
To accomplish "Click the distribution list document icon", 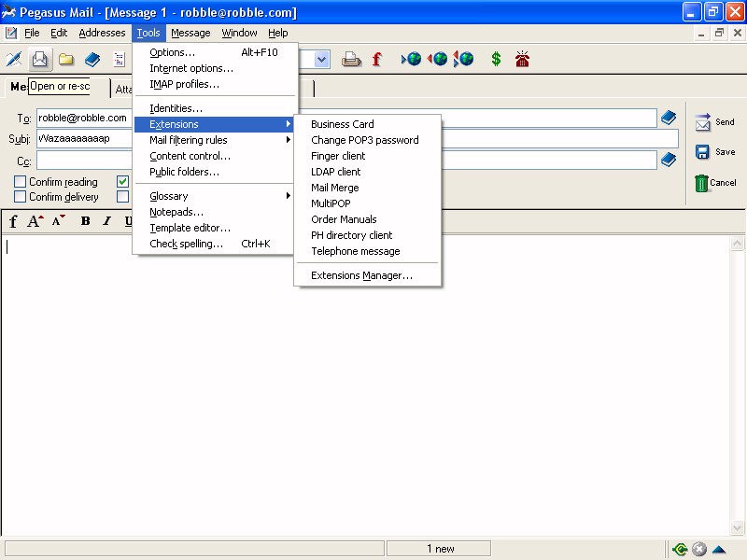I will tap(119, 59).
